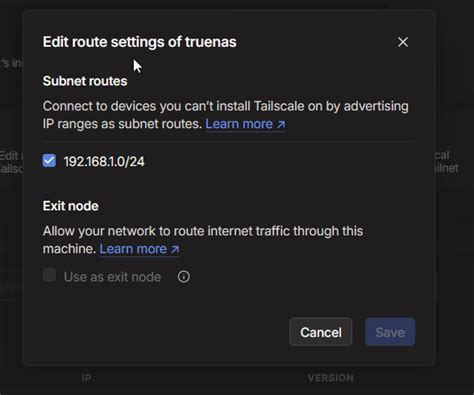Click the VERSION column header behind dialog
This screenshot has height=395, width=474.
click(x=331, y=378)
